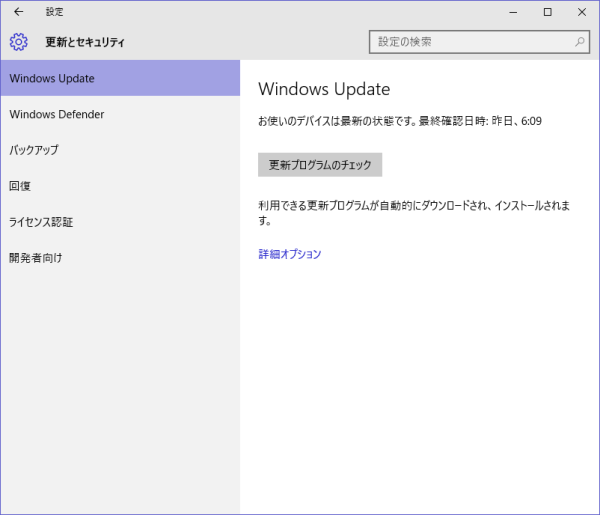Open the ライセンス認証 section
This screenshot has height=515, width=600.
pyautogui.click(x=120, y=222)
